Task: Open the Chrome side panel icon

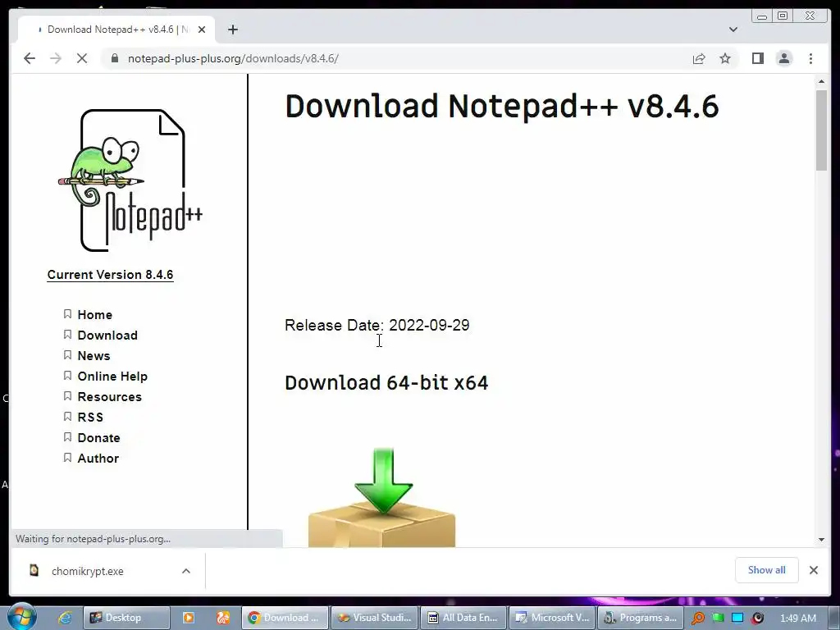Action: 757,58
